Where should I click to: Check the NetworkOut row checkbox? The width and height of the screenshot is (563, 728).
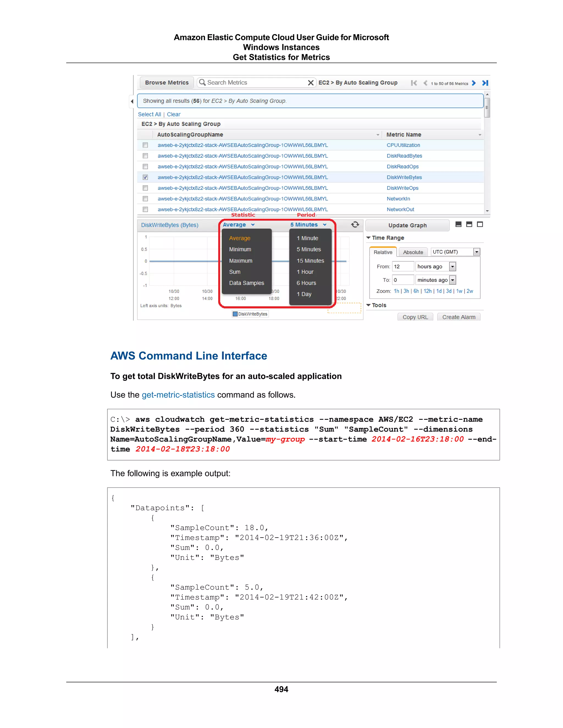(145, 209)
